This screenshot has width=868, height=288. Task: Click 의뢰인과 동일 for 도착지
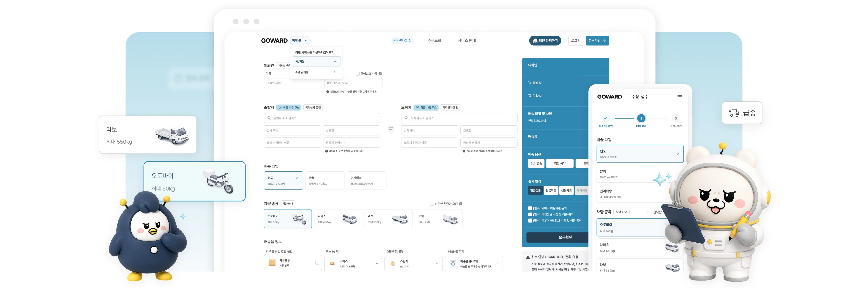(x=450, y=108)
